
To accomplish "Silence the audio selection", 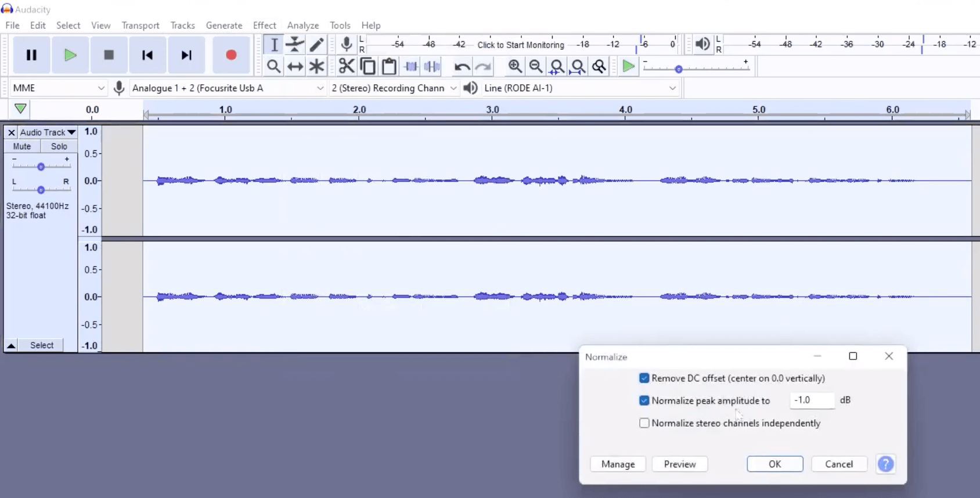I will point(432,66).
